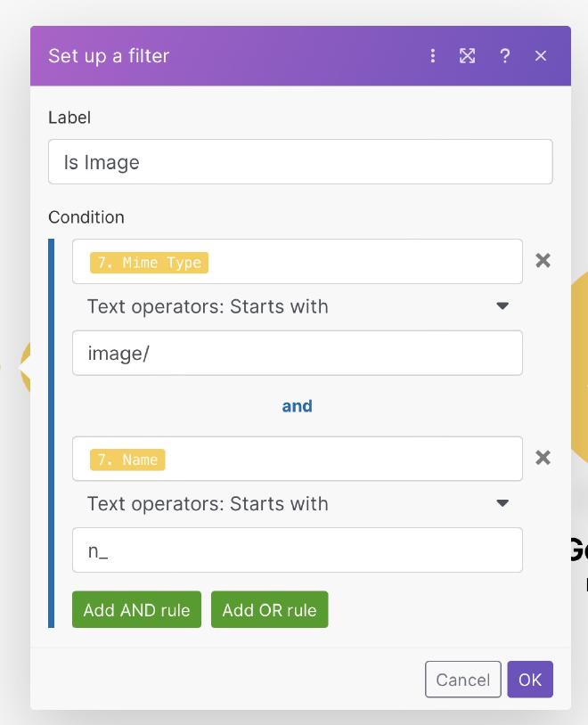Screen dimensions: 588x725
Task: Expand the 'Starts with' operator selector
Action: point(298,305)
